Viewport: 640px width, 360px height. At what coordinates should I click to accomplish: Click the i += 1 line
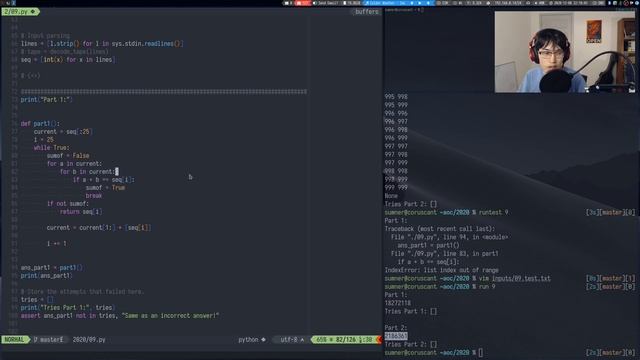coord(56,244)
